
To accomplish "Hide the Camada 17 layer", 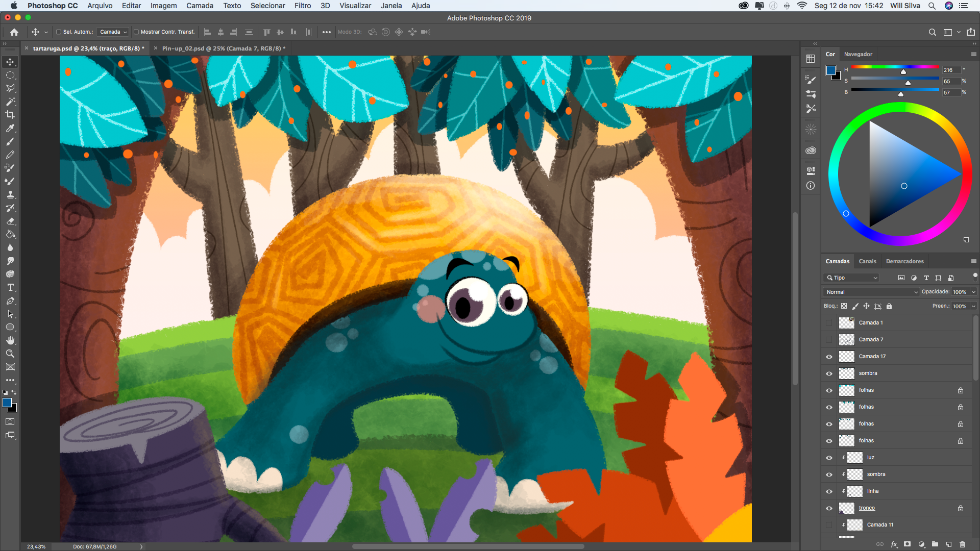I will click(x=829, y=357).
